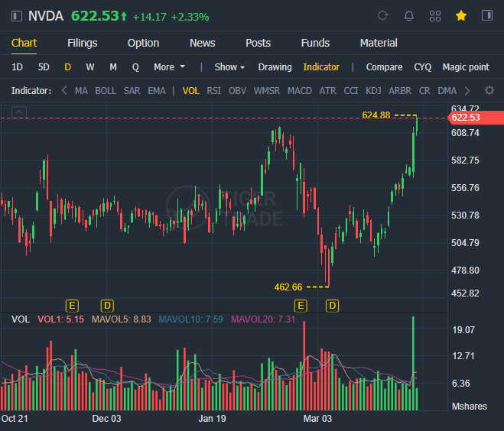Toggle the right sidebar panel icon
The height and width of the screenshot is (431, 504).
[x=487, y=15]
